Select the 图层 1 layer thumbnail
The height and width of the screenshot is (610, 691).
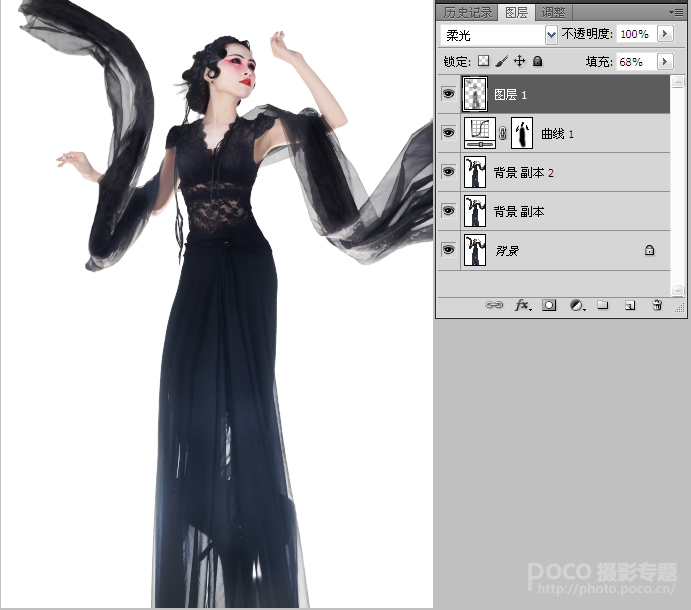point(475,93)
